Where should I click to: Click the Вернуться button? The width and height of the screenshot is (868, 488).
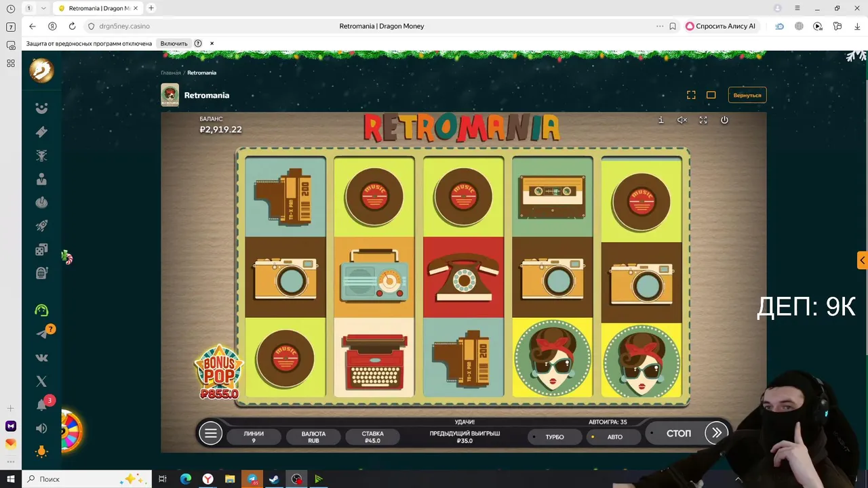(747, 95)
